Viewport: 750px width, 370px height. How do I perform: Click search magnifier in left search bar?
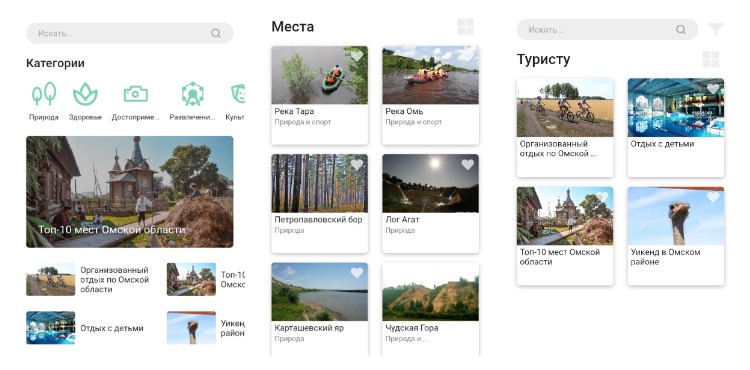pos(216,33)
